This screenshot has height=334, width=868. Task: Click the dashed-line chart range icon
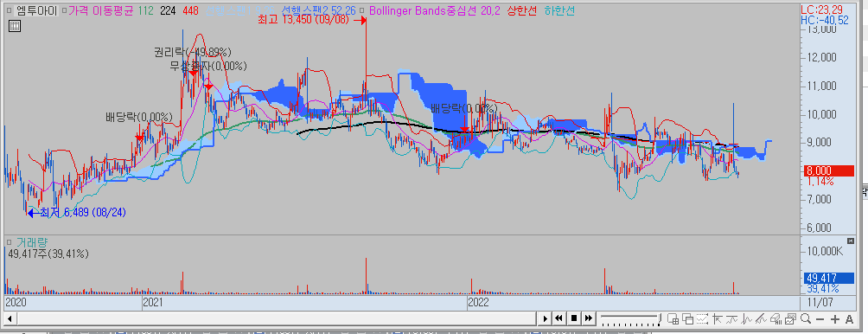(x=702, y=318)
